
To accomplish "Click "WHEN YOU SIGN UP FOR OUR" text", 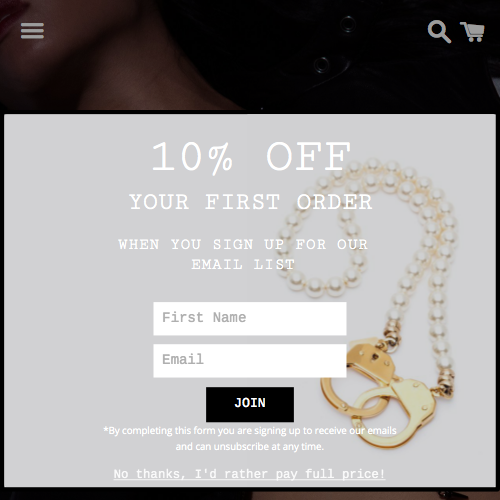I will (243, 244).
